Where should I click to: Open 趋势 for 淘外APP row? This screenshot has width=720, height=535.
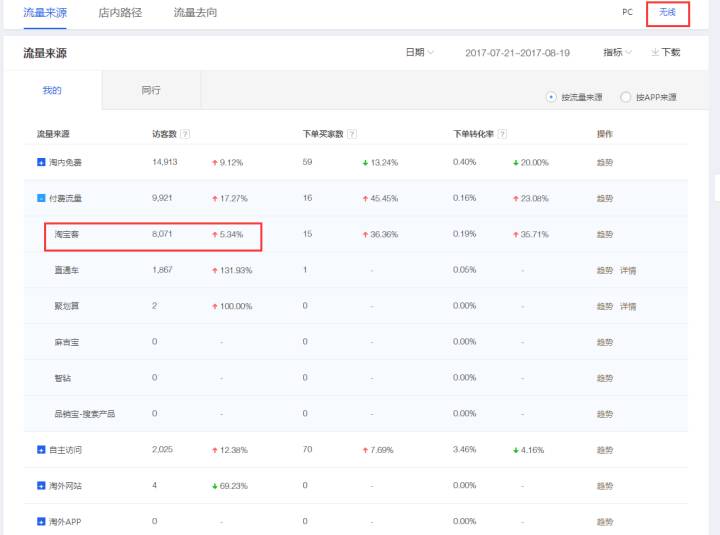pos(605,522)
